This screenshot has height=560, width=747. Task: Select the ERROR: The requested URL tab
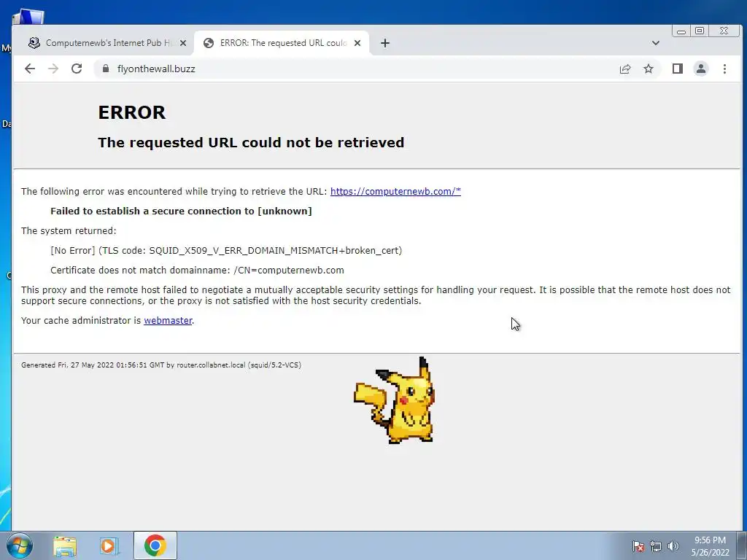pos(282,43)
